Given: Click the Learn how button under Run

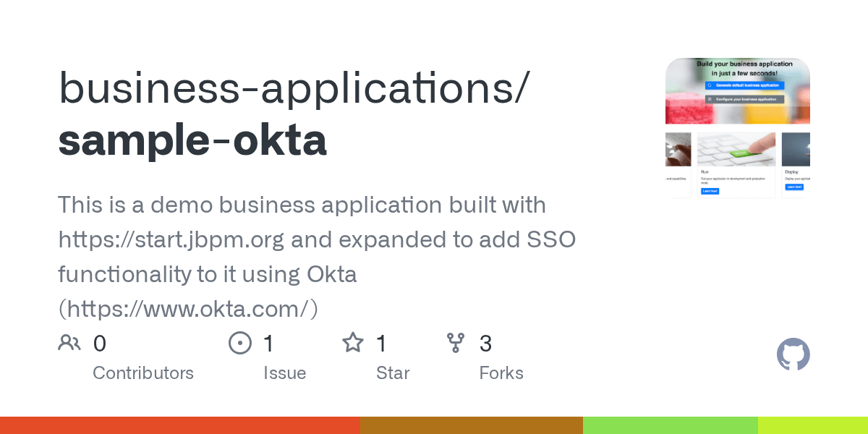Looking at the screenshot, I should pyautogui.click(x=710, y=191).
